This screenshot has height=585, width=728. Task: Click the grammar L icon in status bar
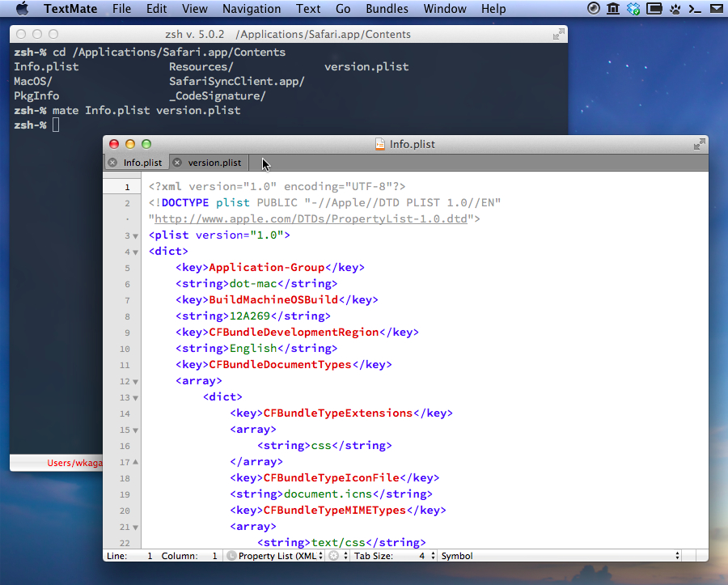231,556
